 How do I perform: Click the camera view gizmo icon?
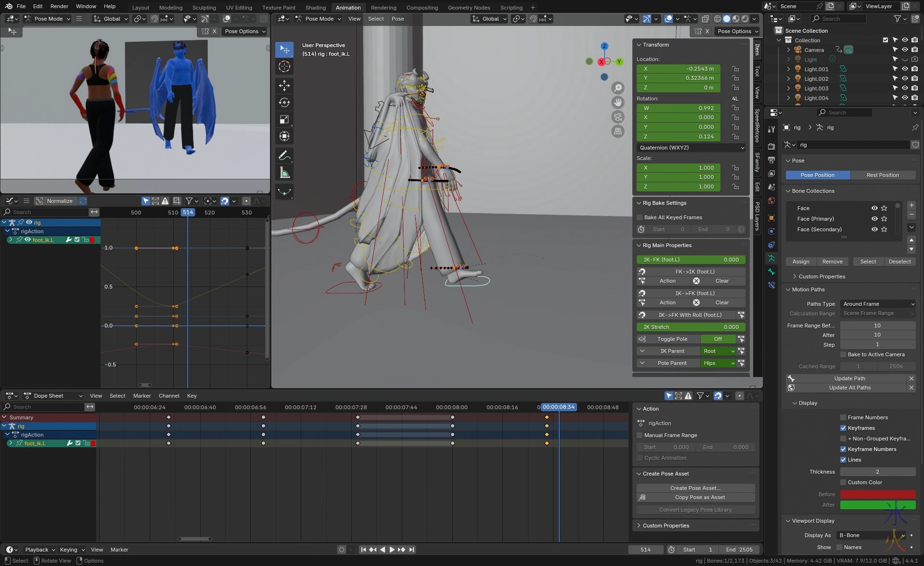[617, 117]
